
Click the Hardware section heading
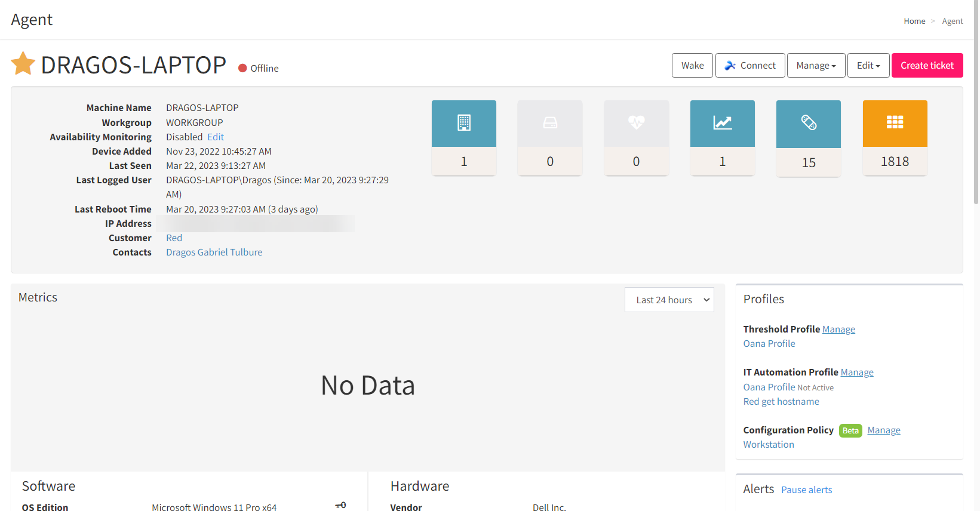click(420, 486)
